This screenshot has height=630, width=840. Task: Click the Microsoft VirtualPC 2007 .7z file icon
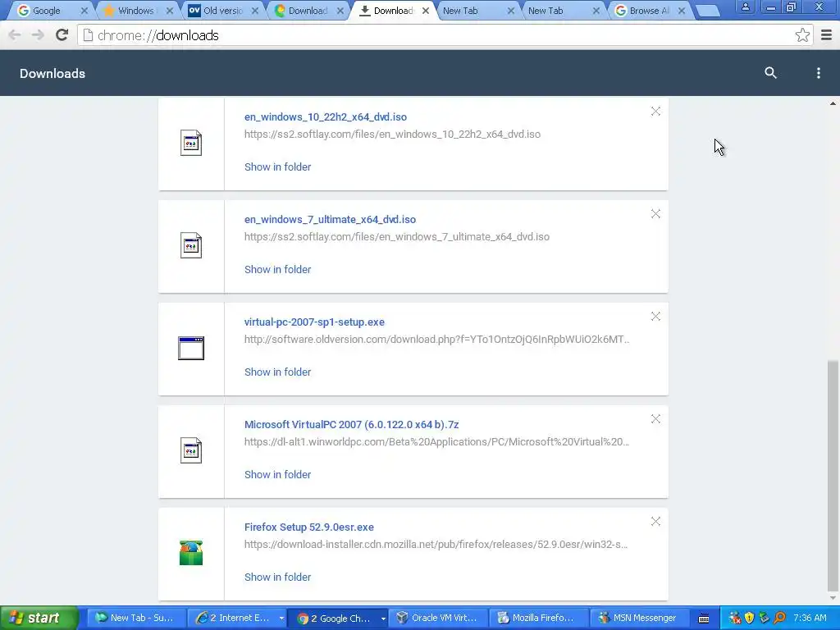click(x=191, y=450)
